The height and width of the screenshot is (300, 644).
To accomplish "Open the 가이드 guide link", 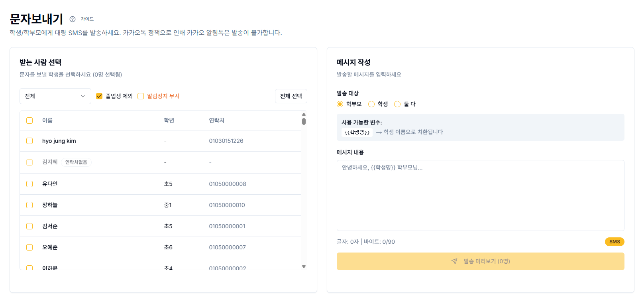I will coord(87,19).
